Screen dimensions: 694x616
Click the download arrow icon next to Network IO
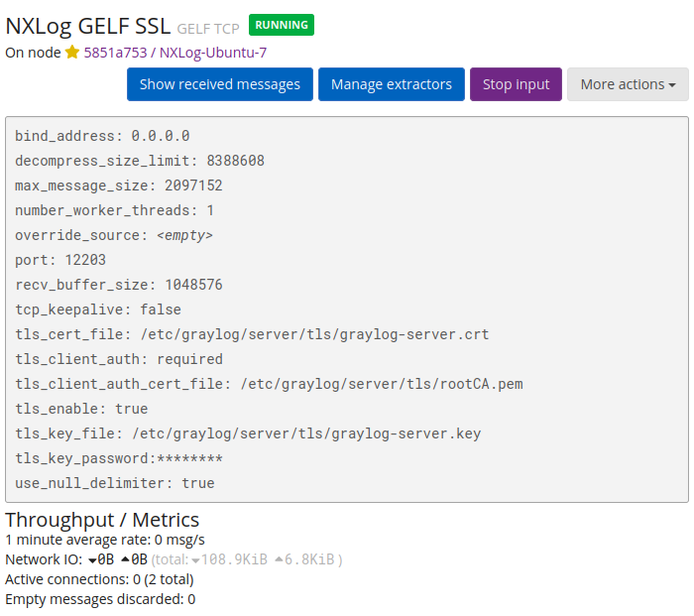92,559
